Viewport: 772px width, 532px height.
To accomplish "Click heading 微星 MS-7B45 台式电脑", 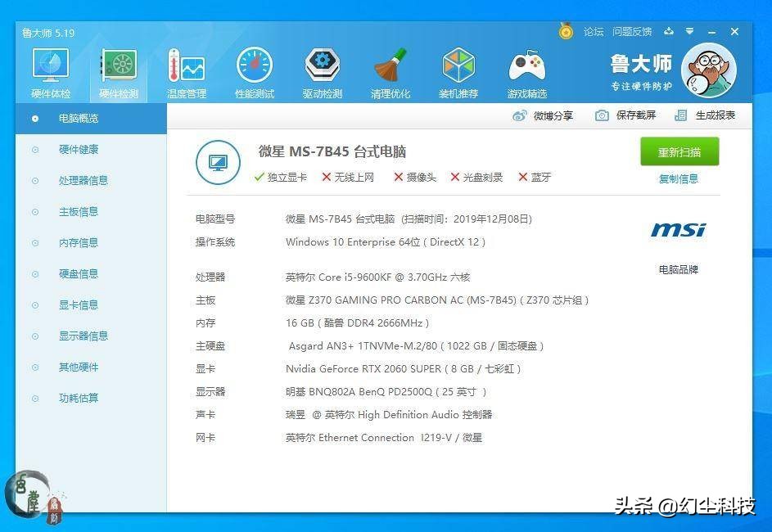I will [x=332, y=151].
